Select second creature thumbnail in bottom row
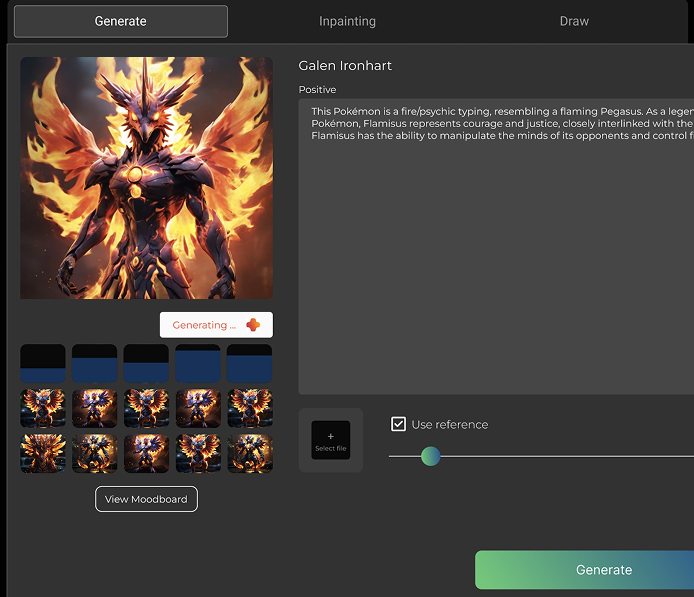 (x=95, y=454)
